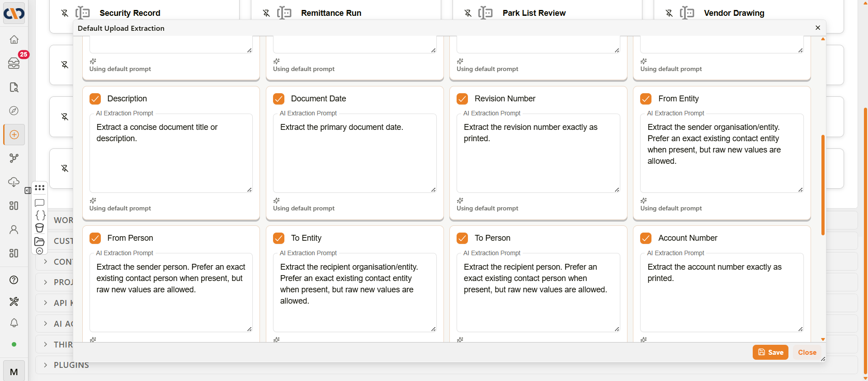The height and width of the screenshot is (381, 868).
Task: Open the tools wrench sidebar icon
Action: pos(14,301)
